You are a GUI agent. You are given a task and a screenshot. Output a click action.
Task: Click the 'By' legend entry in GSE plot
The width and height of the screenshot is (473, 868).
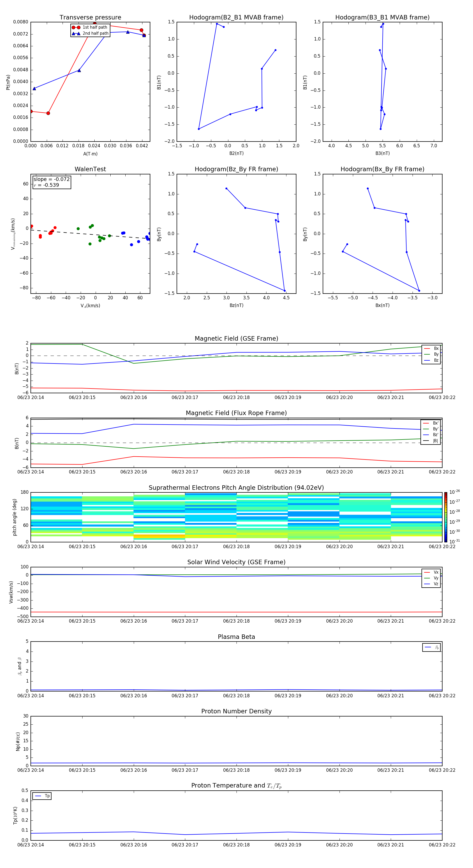[431, 354]
